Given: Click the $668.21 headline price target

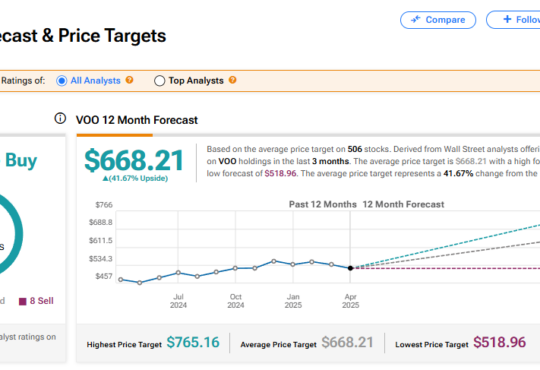Looking at the screenshot, I should pos(134,160).
